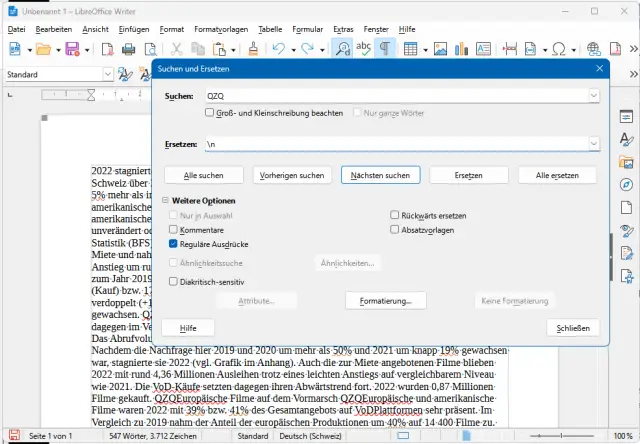The height and width of the screenshot is (444, 640).
Task: Collapse the 'Weitere Optionen' section
Action: tap(167, 201)
